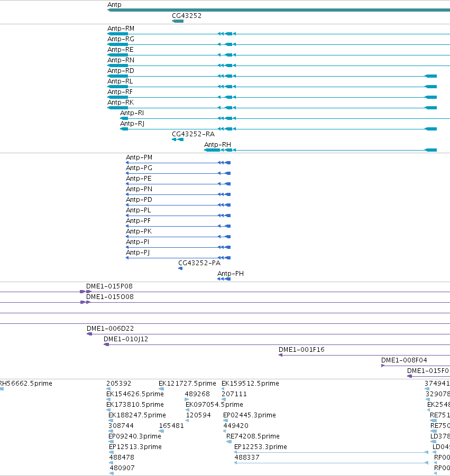Select the DME1-006D22 clone label
Screen dimensions: 450x476
point(111,329)
